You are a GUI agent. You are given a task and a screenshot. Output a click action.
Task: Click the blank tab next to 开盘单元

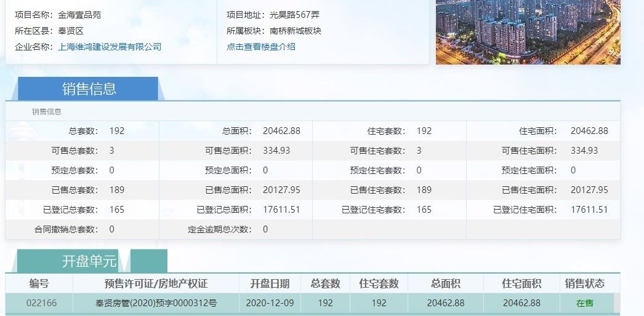[x=148, y=261]
